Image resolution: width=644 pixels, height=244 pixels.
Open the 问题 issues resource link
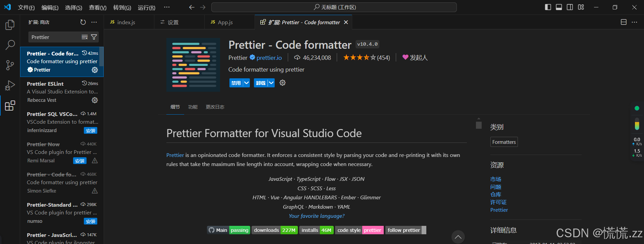(x=496, y=187)
